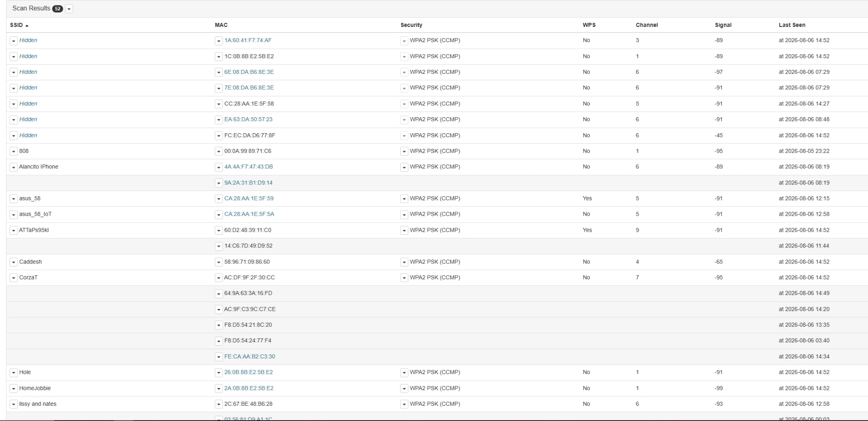This screenshot has height=421, width=868.
Task: Sort table by MAC column header
Action: [x=221, y=25]
